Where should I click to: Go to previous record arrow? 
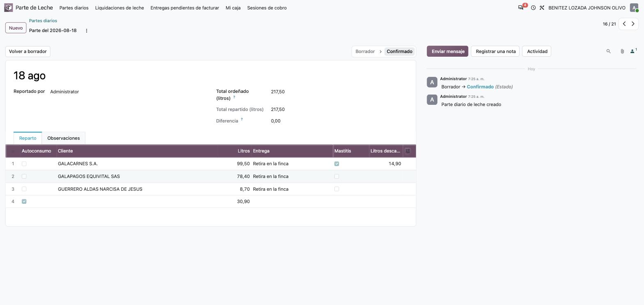(624, 24)
